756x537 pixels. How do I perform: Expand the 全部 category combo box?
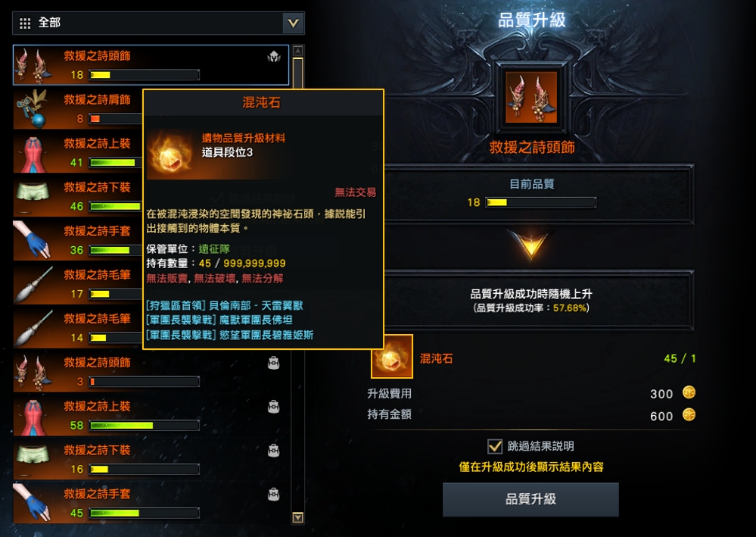pyautogui.click(x=159, y=23)
